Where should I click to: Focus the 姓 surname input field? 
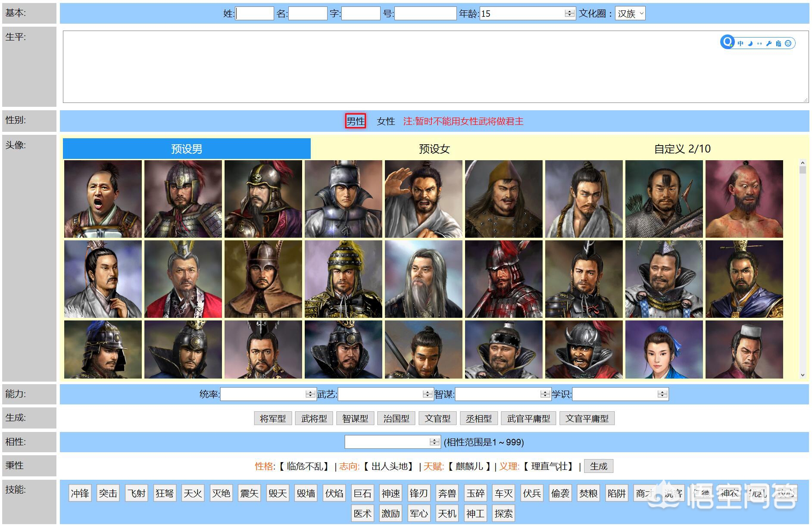coord(255,13)
